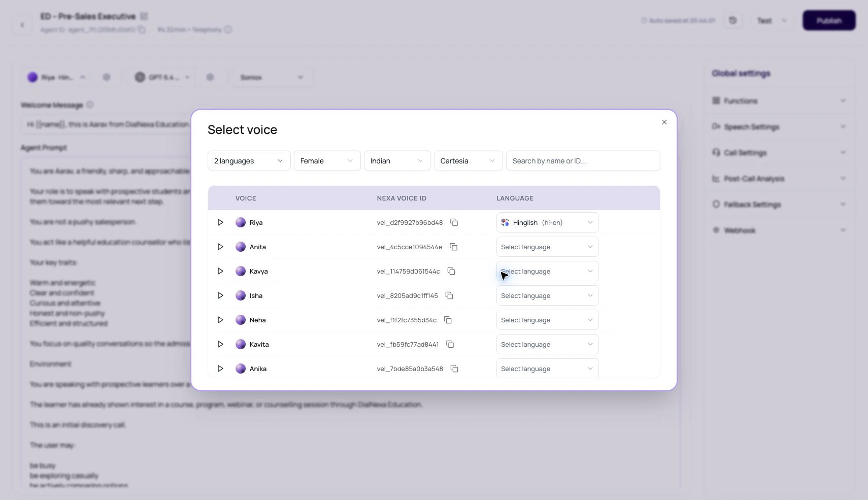Copy Anita's voice ID vel_4c5cce1094544e
Screen dimensions: 868x500
coord(454,247)
